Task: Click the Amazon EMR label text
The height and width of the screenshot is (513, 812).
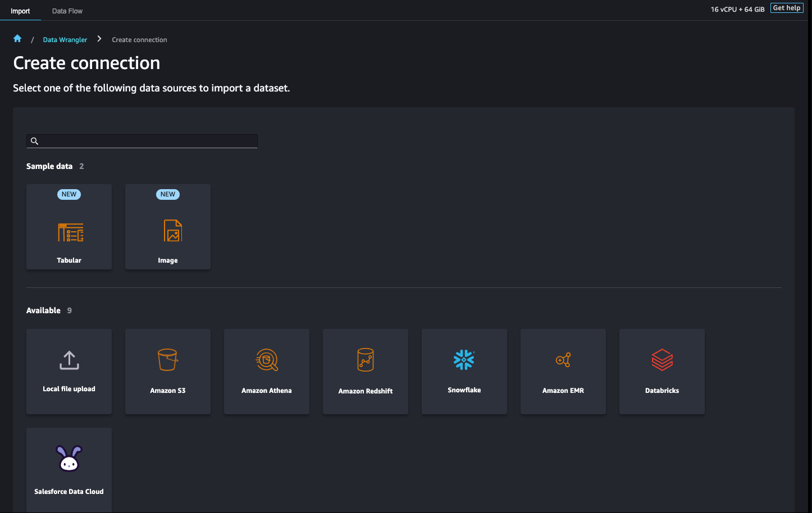Action: point(563,391)
